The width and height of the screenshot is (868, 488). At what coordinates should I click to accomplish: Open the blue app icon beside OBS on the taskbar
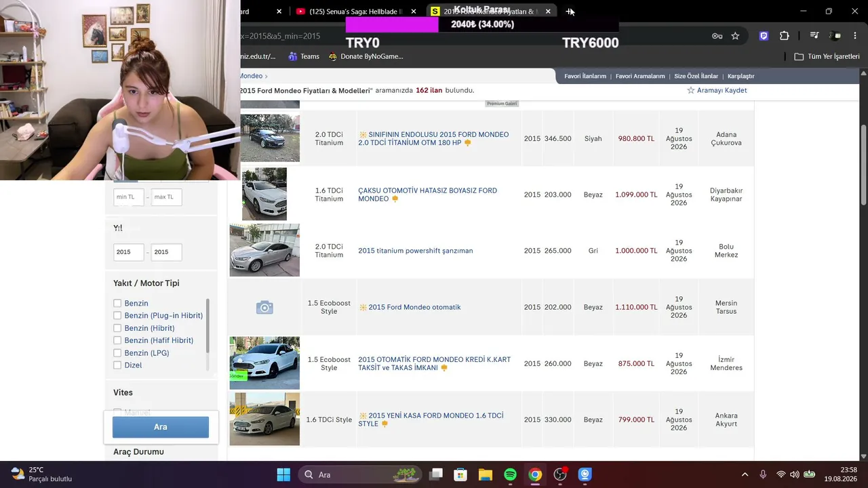[585, 474]
